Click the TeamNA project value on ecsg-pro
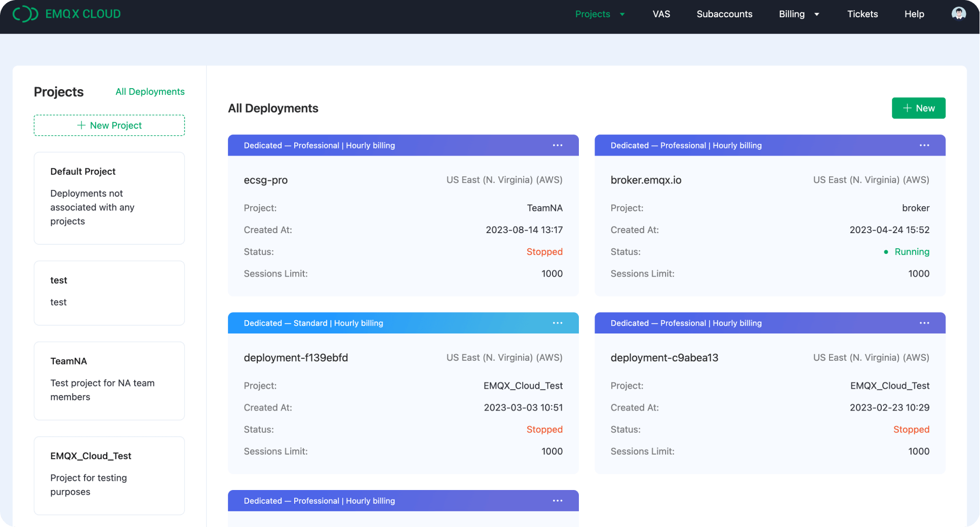Viewport: 980px width, 527px height. point(544,208)
